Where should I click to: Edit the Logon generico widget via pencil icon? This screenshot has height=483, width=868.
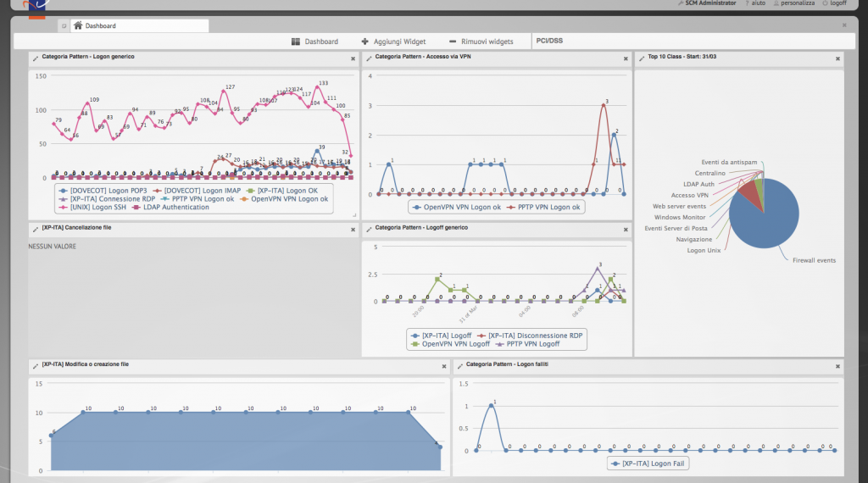[35, 58]
